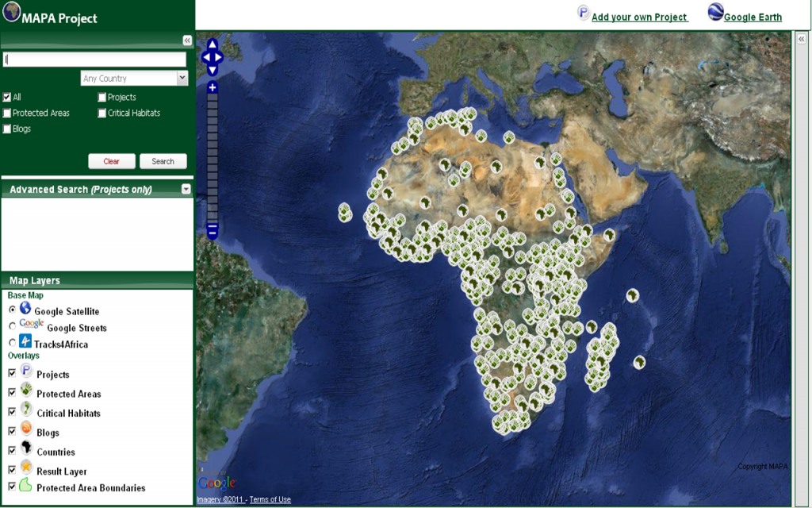Click the Google Streets logo icon

tap(32, 324)
